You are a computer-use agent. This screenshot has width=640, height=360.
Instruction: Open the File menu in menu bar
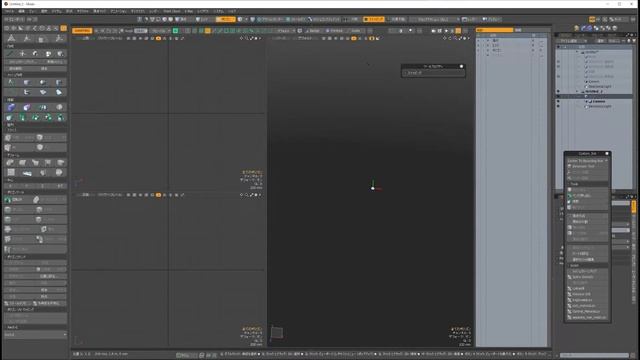(9, 11)
